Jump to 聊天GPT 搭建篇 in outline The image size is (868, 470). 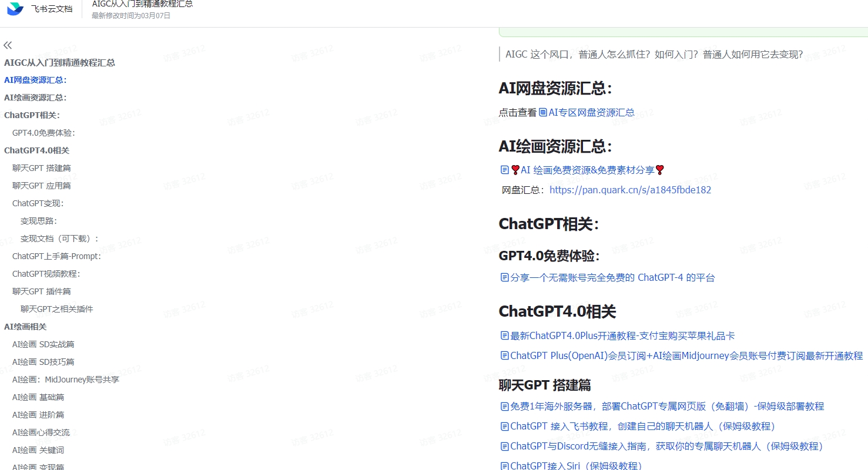coord(42,168)
